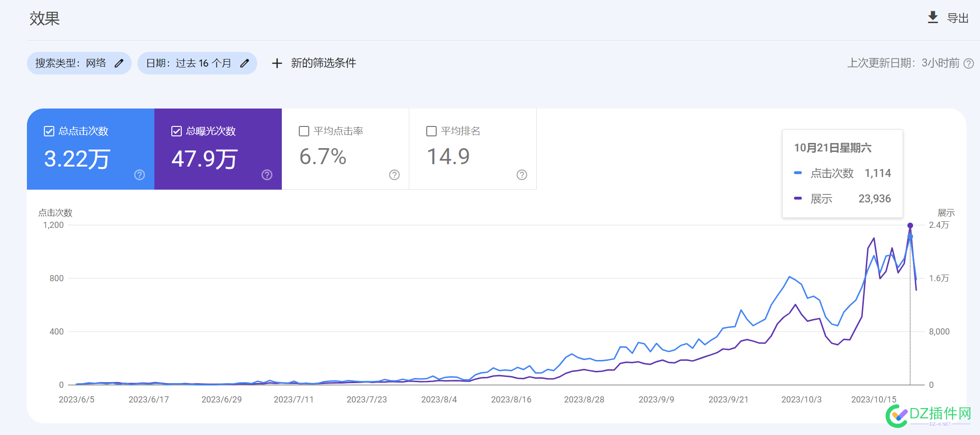Click the 1,114 clicks value in tooltip
This screenshot has height=435, width=980.
tap(878, 173)
